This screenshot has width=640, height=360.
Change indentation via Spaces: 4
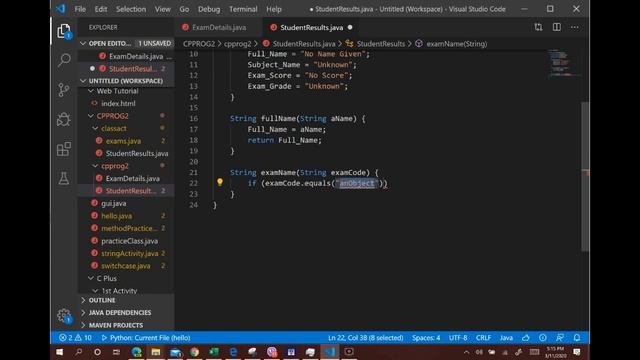coord(426,338)
